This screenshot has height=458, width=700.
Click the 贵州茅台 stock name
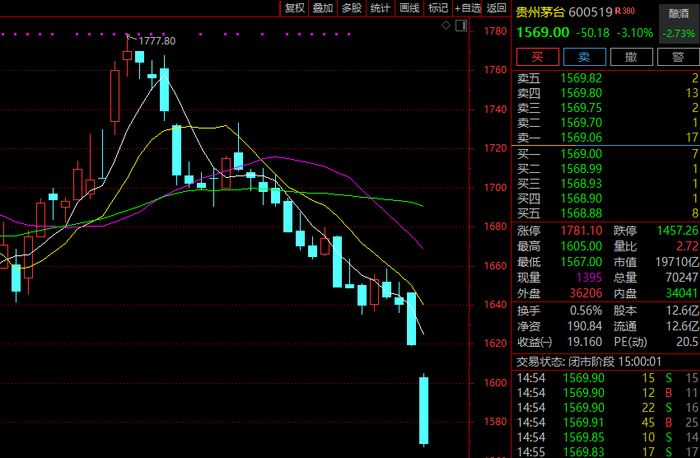(x=540, y=12)
